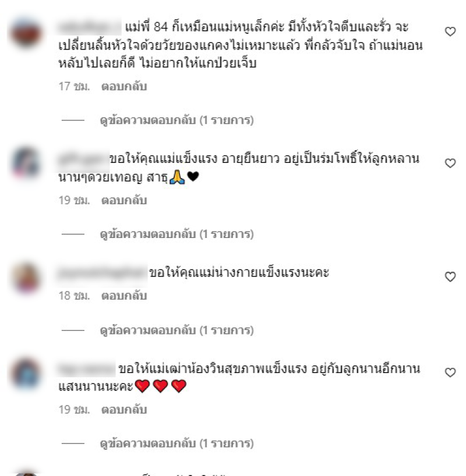Screen dimensions: 466x476
Task: Like the comment ending with สาธุ prayer emoji
Action: [450, 163]
